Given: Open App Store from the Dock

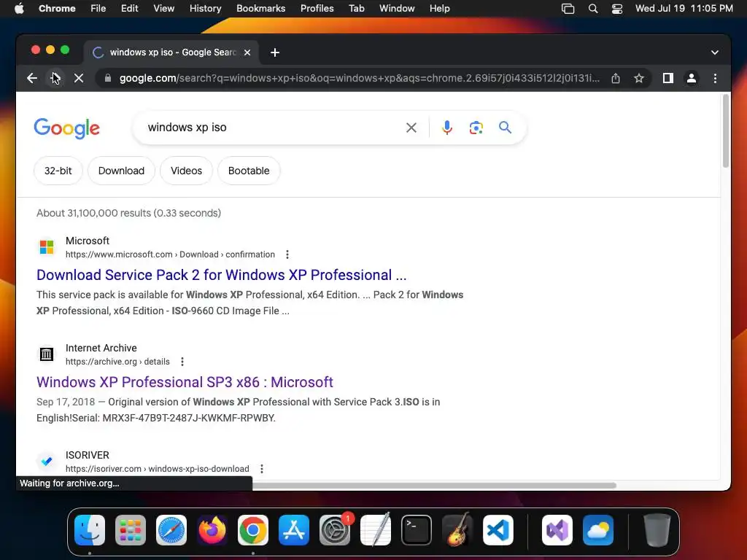Looking at the screenshot, I should click(294, 530).
